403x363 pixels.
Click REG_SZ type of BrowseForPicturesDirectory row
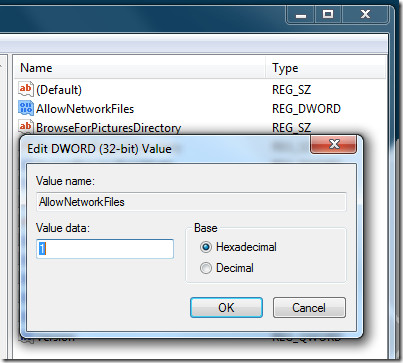pos(291,128)
